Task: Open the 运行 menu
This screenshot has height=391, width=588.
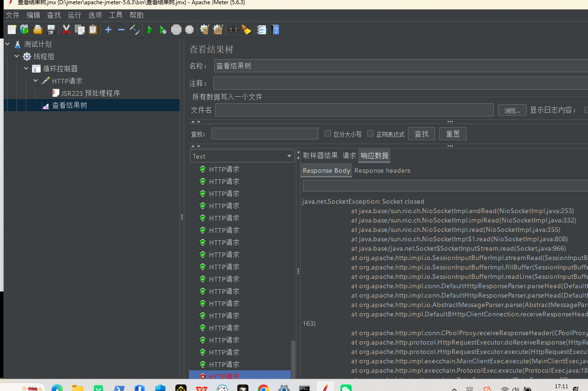Action: coord(75,15)
